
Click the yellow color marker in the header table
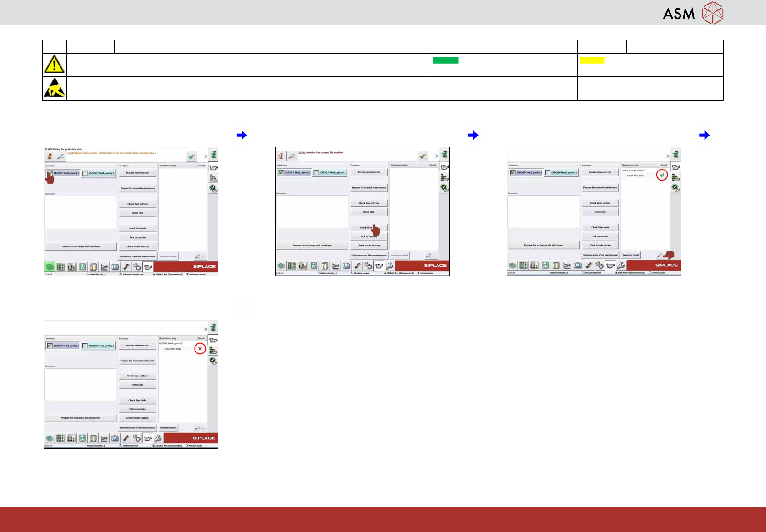point(592,60)
